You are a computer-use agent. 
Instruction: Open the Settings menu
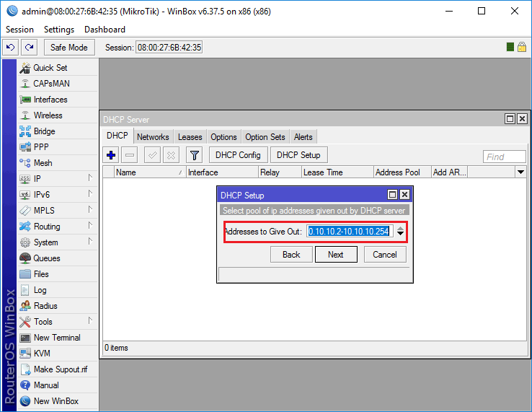59,30
